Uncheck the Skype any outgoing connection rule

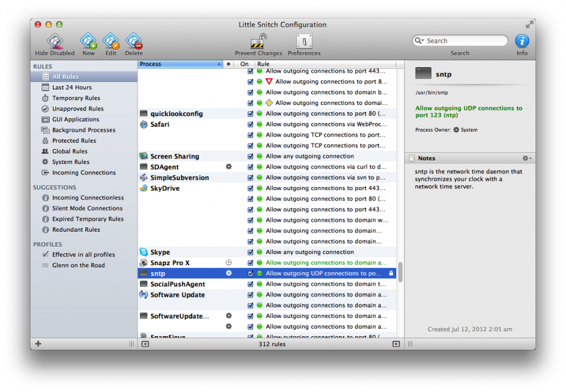pyautogui.click(x=250, y=252)
